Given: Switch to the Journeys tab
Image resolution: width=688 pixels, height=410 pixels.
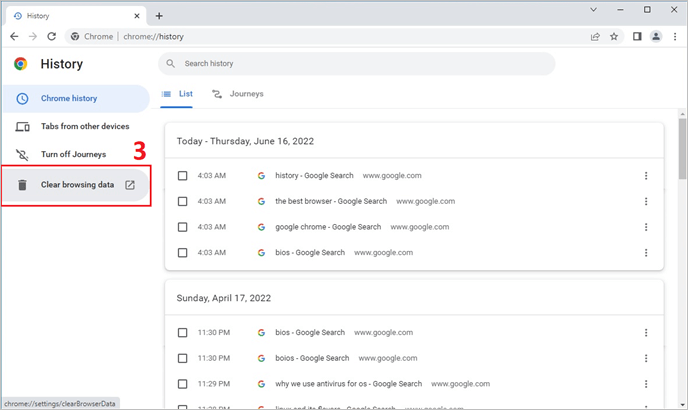Looking at the screenshot, I should tap(238, 94).
